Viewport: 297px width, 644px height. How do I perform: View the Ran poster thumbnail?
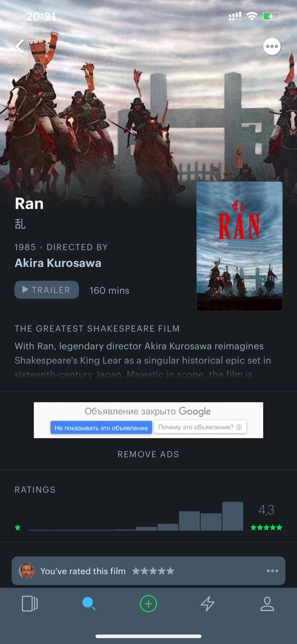point(239,246)
